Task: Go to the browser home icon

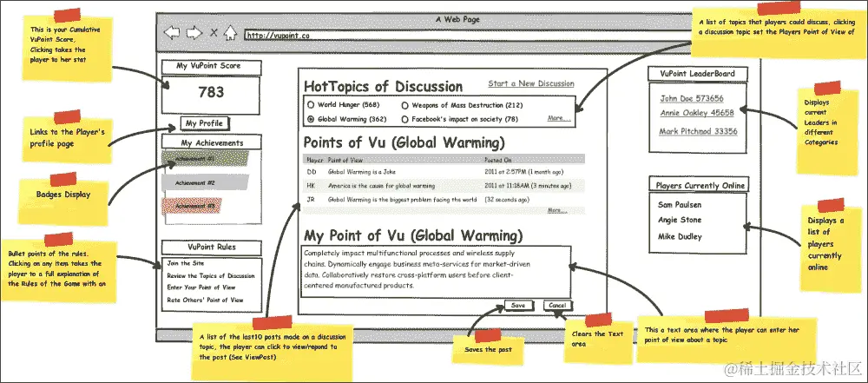Action: [x=230, y=33]
